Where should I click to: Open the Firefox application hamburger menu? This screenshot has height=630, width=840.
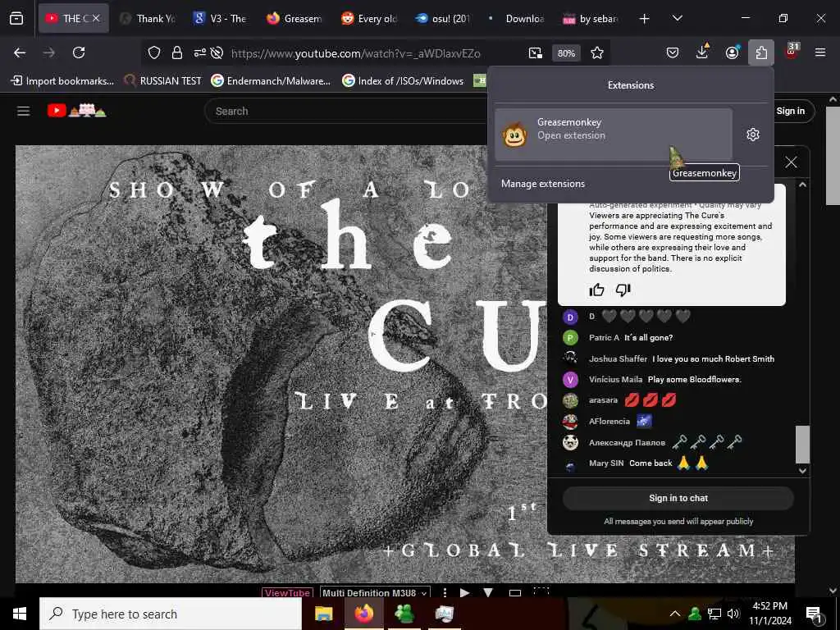[x=820, y=52]
